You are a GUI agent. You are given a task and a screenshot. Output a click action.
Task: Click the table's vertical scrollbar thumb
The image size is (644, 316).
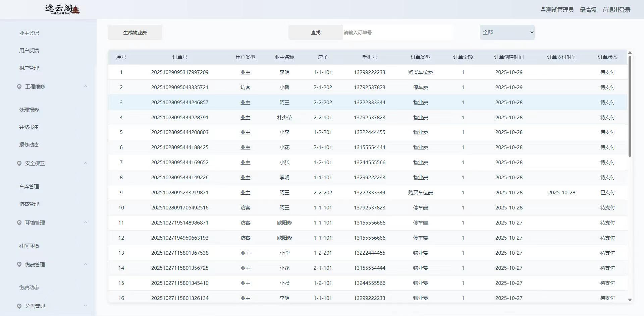pyautogui.click(x=630, y=106)
